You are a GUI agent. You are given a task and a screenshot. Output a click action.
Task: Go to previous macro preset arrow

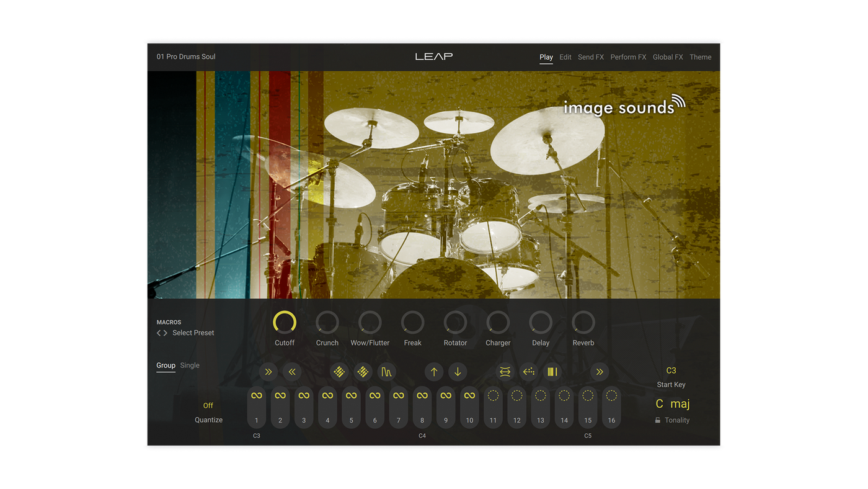tap(159, 333)
